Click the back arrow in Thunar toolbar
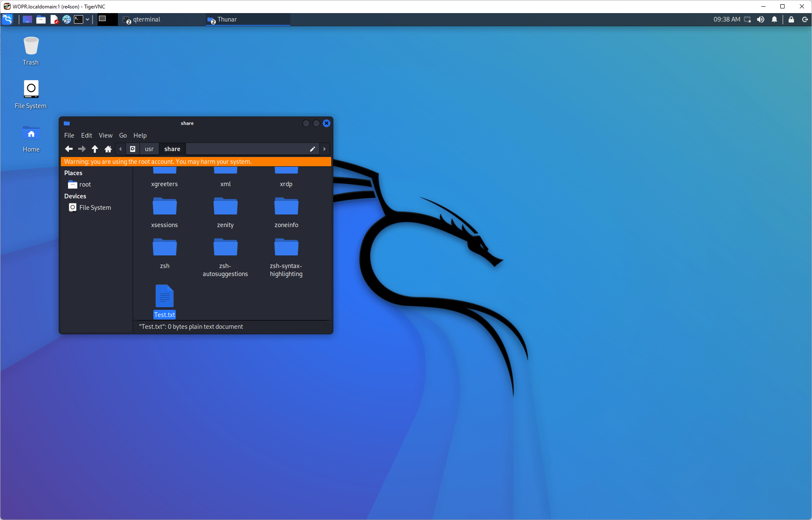Viewport: 812px width, 520px height. 69,149
